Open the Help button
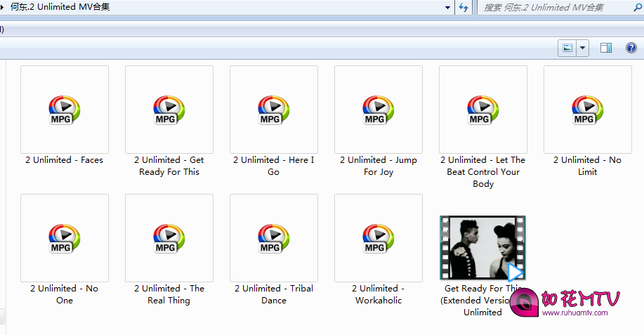 [x=631, y=48]
